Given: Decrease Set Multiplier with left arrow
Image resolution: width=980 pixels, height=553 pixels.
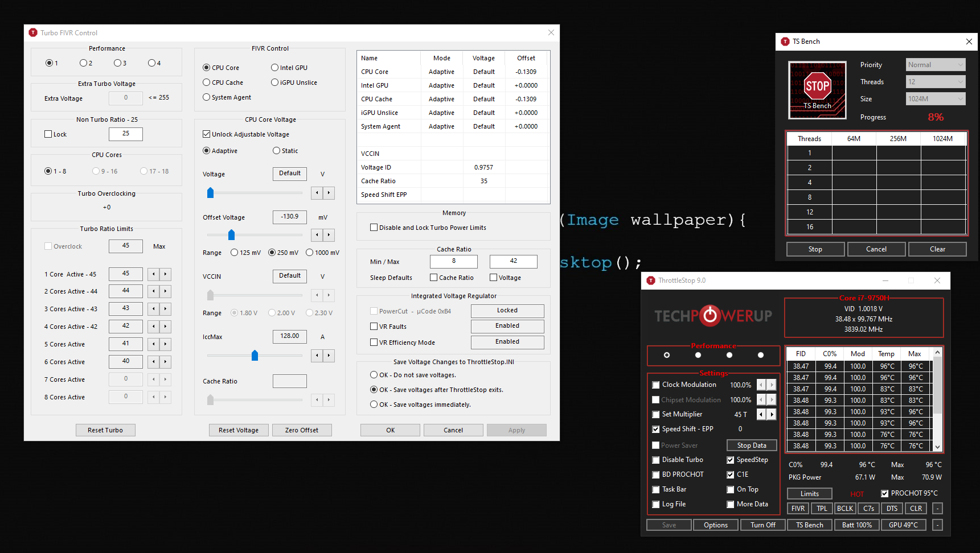Looking at the screenshot, I should [x=761, y=415].
